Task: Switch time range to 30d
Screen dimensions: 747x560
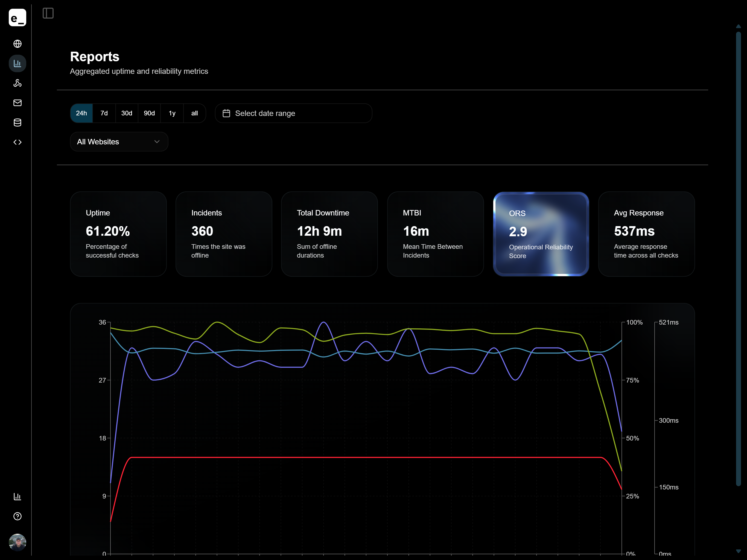Action: (x=127, y=113)
